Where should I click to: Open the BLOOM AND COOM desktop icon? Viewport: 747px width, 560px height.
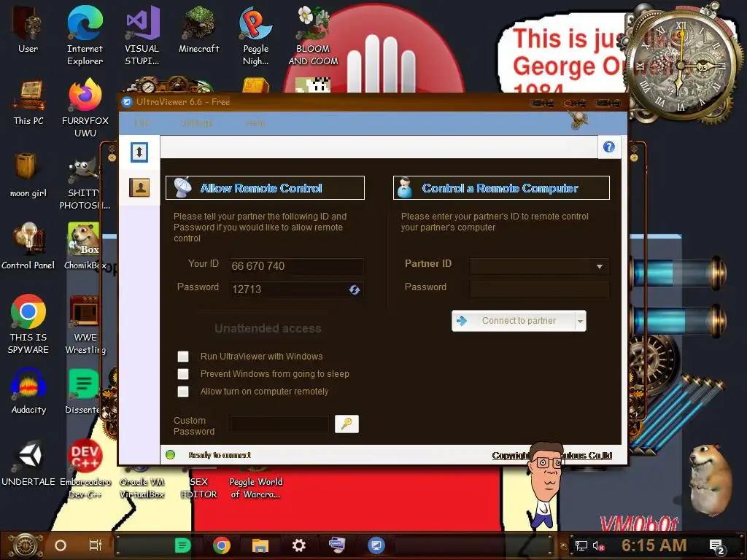pyautogui.click(x=313, y=35)
